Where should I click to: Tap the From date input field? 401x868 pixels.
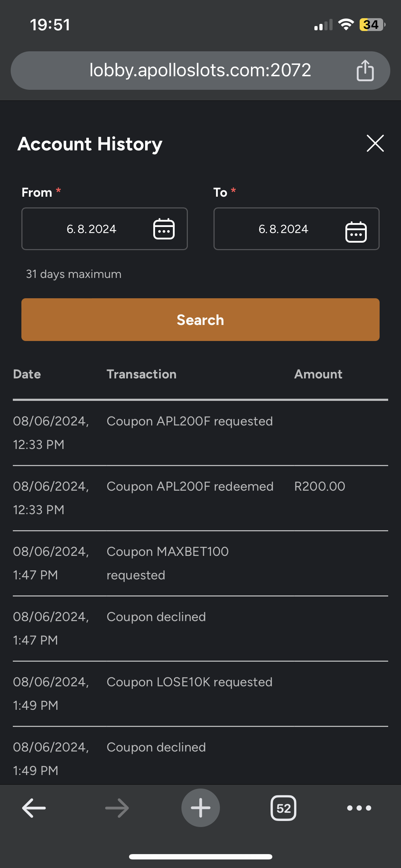point(92,229)
